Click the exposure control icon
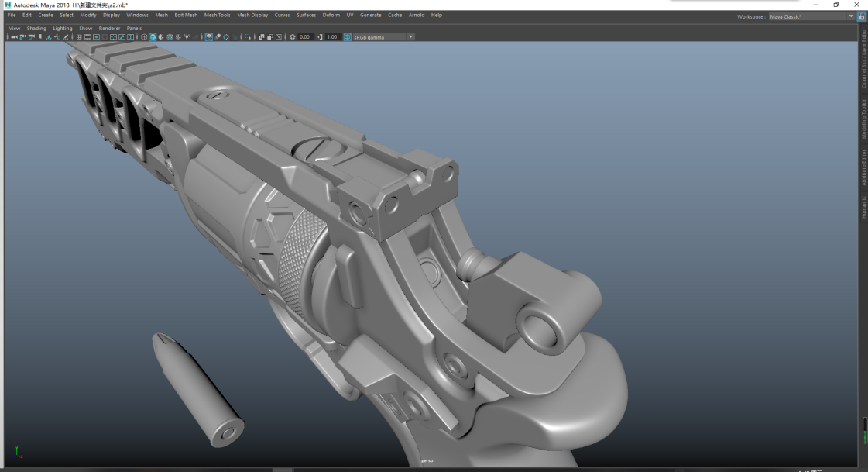868x472 pixels. click(293, 37)
